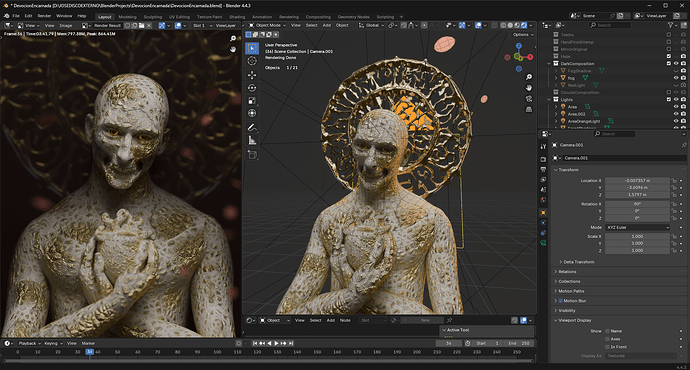
Task: Open the Slot 1 dropdown in image editor
Action: tap(202, 26)
